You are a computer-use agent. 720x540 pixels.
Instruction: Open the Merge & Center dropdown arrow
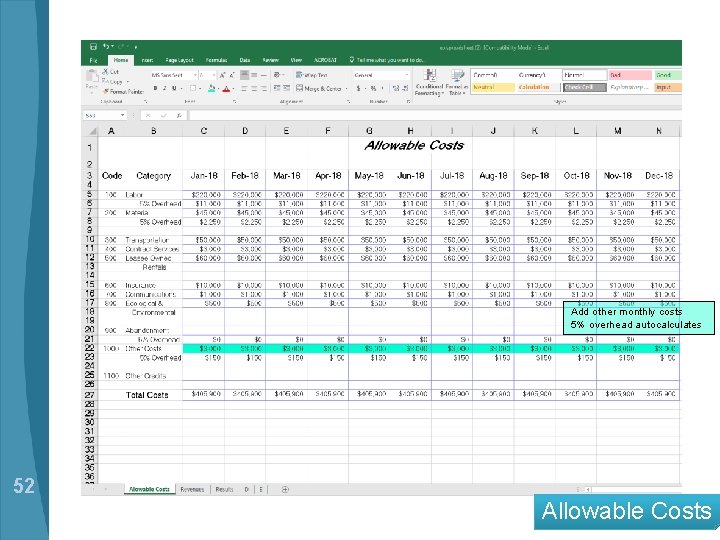pos(346,88)
